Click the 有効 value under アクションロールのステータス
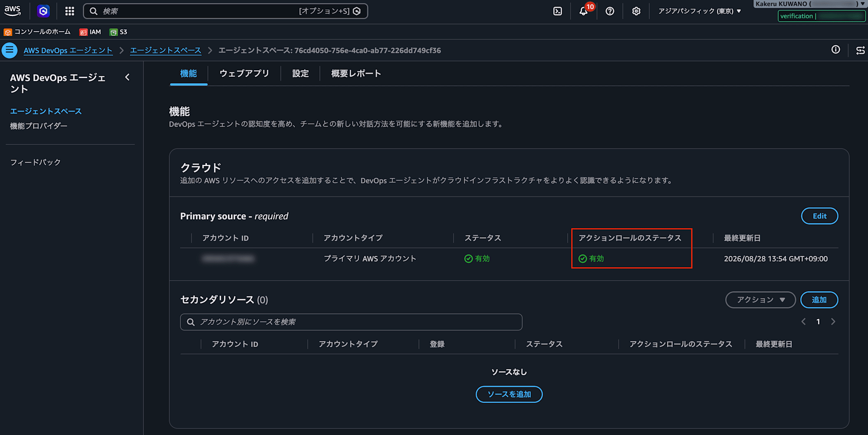 (591, 259)
